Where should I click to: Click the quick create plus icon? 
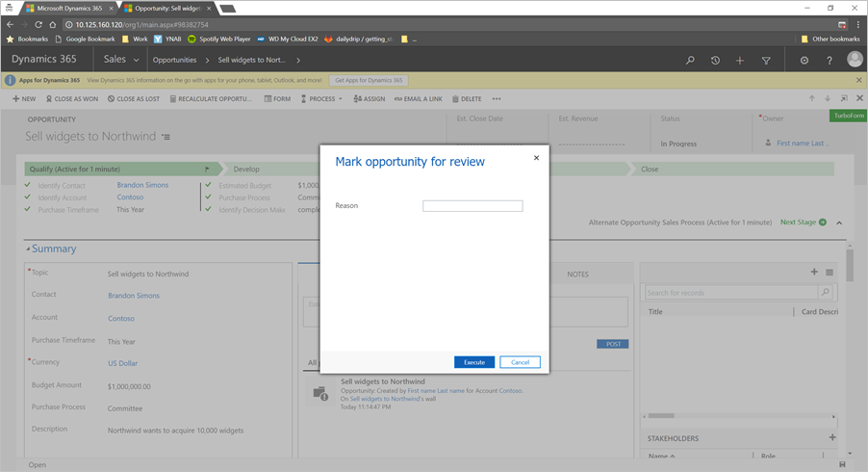coord(740,60)
